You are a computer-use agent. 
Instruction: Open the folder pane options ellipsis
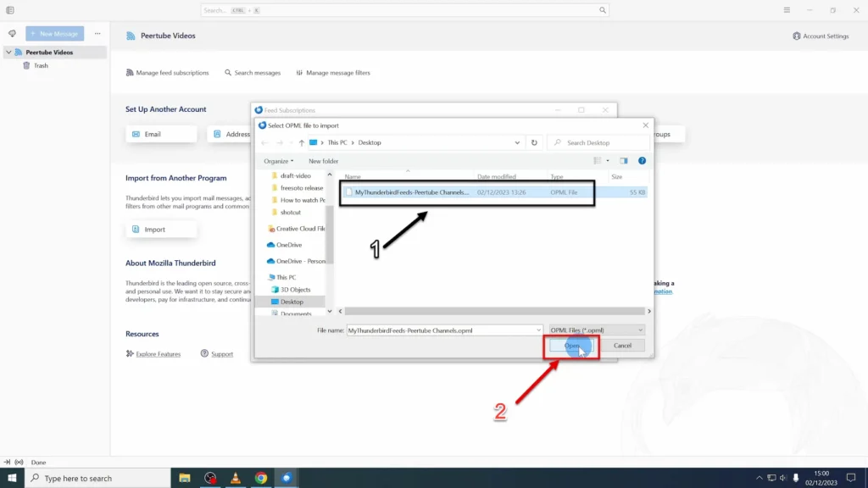click(97, 34)
